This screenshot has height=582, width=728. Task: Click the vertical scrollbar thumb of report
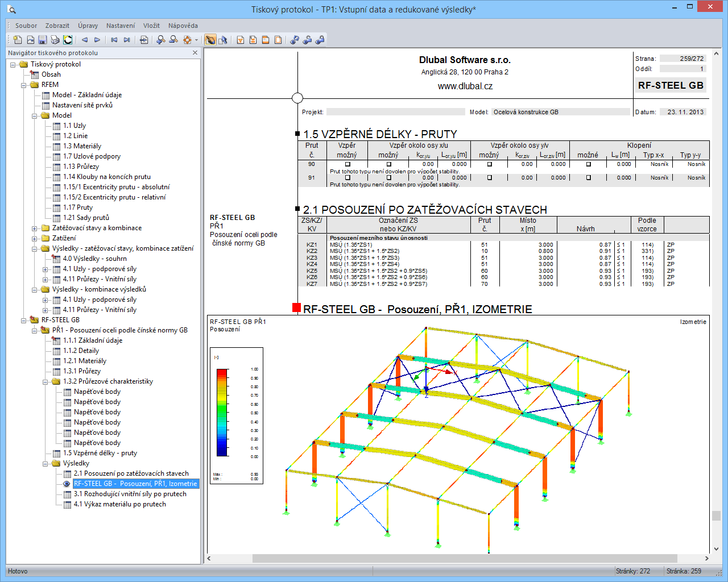[716, 516]
